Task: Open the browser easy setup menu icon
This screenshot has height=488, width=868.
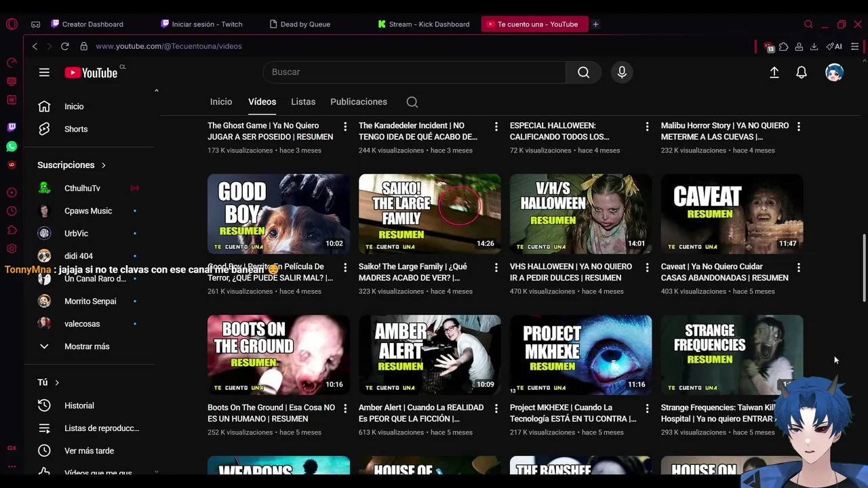Action: point(855,46)
